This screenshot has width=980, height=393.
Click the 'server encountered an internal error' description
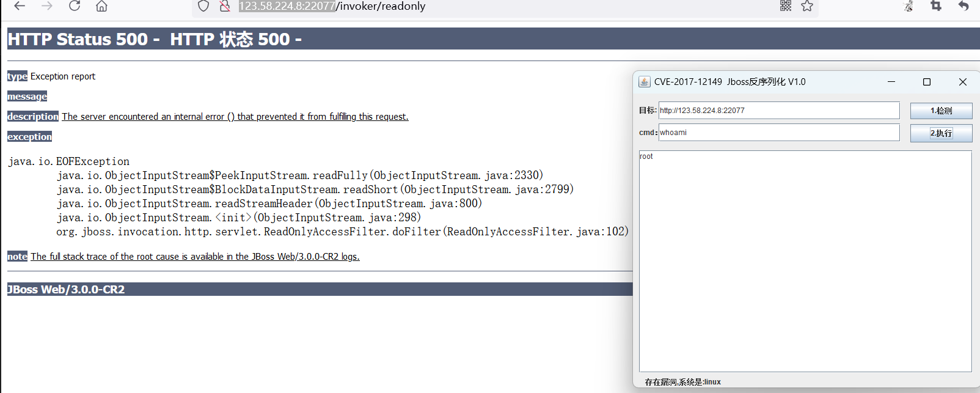coord(235,117)
